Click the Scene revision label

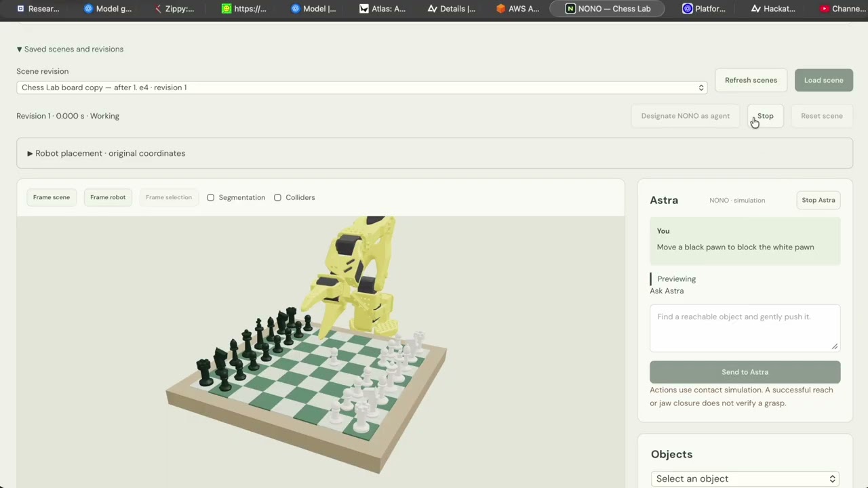(42, 71)
